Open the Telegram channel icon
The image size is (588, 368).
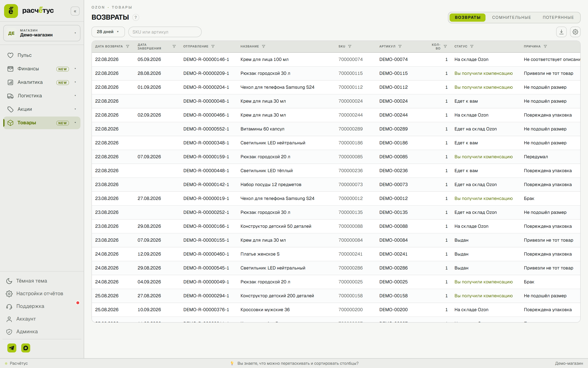tap(12, 348)
